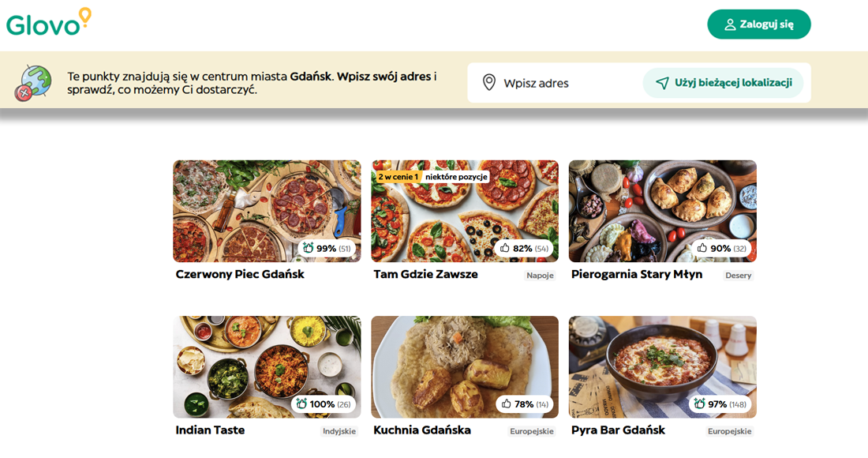868x458 pixels.
Task: Click the timer icon on Pyra Bar rating
Action: coord(698,404)
